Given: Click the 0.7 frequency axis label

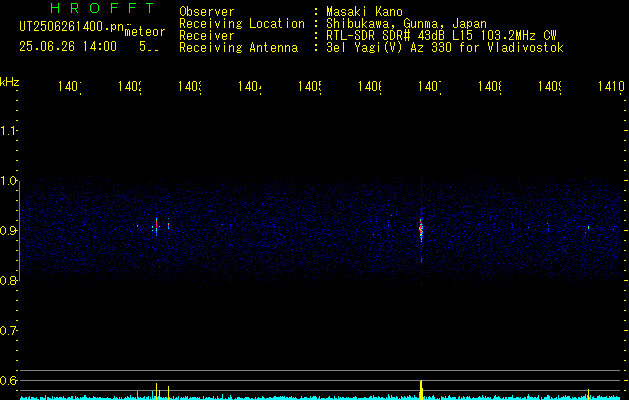Looking at the screenshot, I should [x=9, y=330].
